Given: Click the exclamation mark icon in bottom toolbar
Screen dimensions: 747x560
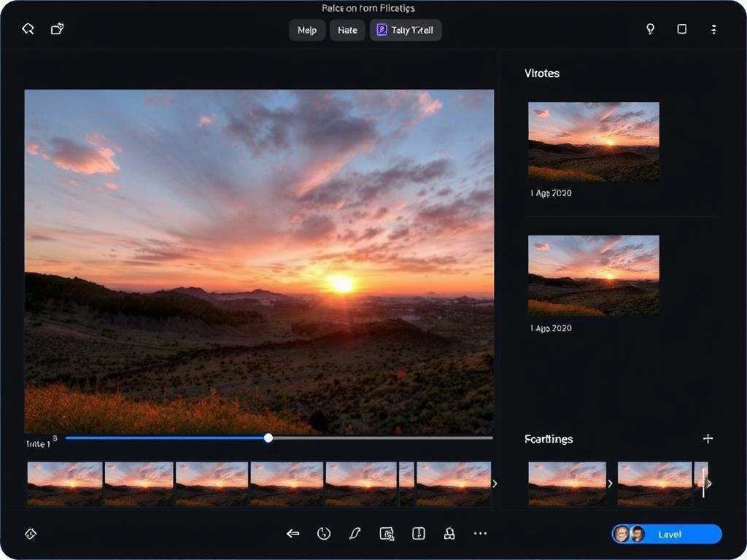Looking at the screenshot, I should point(418,534).
